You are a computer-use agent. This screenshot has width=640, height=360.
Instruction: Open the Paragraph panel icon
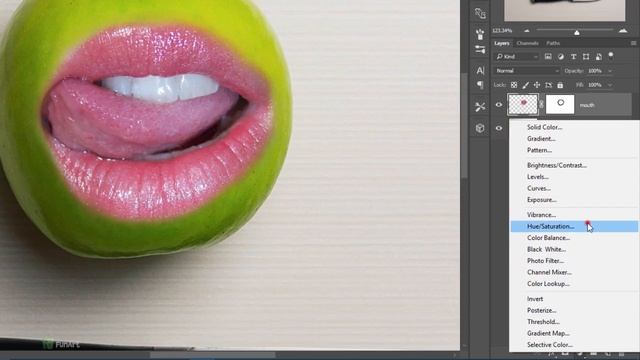click(x=480, y=85)
